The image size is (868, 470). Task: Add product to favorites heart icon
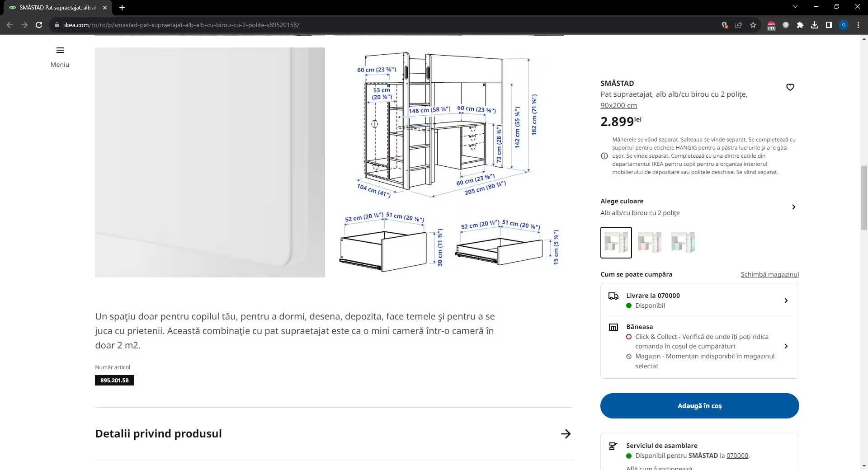click(x=790, y=87)
